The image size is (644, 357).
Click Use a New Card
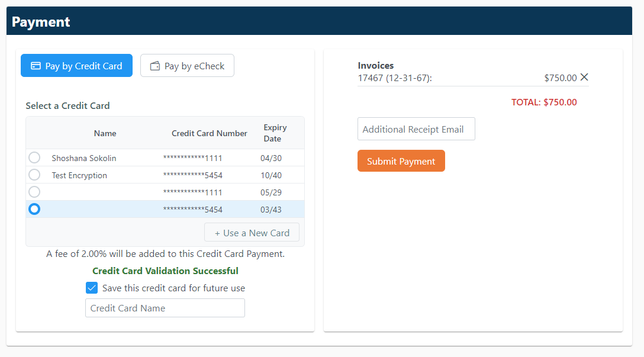click(252, 232)
